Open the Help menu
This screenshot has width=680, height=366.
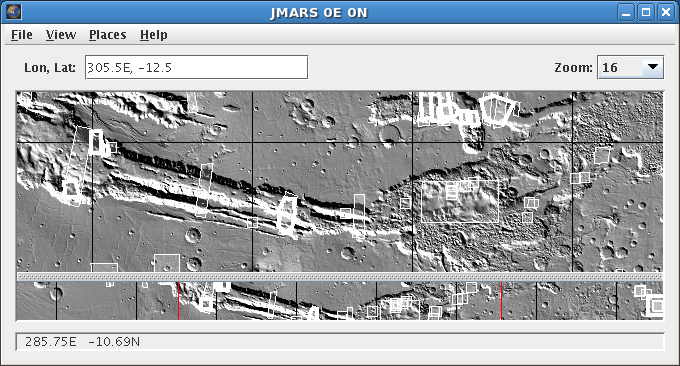(x=154, y=35)
